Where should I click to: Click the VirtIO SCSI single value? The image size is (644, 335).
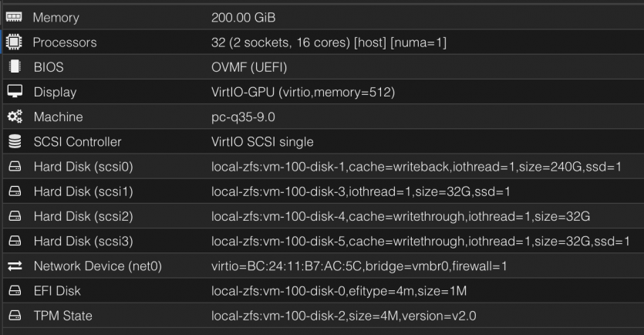(x=262, y=142)
